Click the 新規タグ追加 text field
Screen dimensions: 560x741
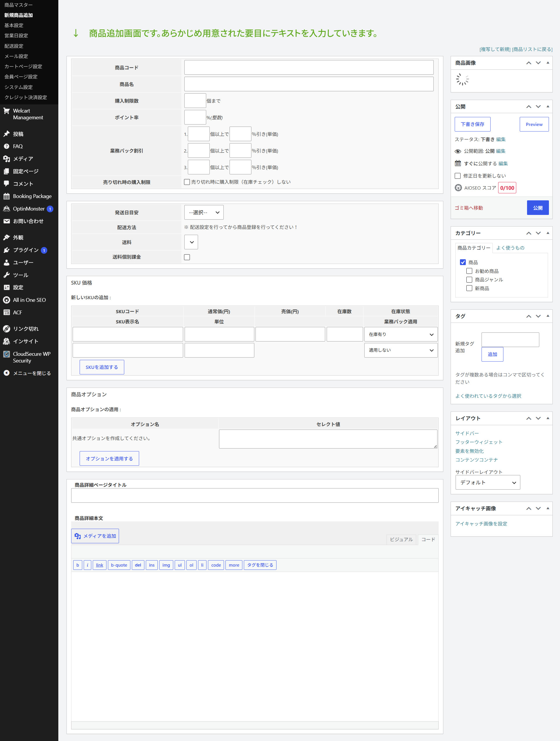tap(510, 340)
